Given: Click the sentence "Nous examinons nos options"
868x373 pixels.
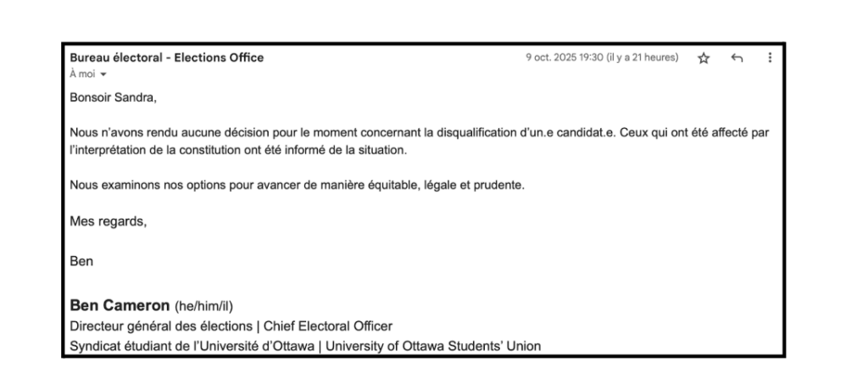Looking at the screenshot, I should coord(297,186).
